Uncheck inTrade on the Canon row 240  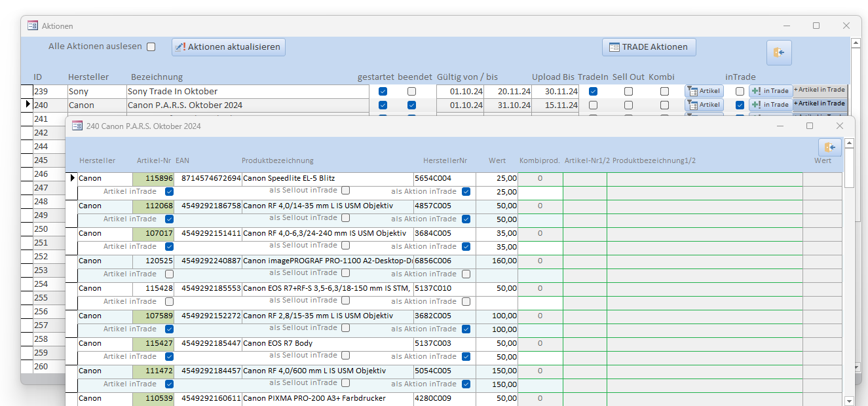pyautogui.click(x=740, y=105)
